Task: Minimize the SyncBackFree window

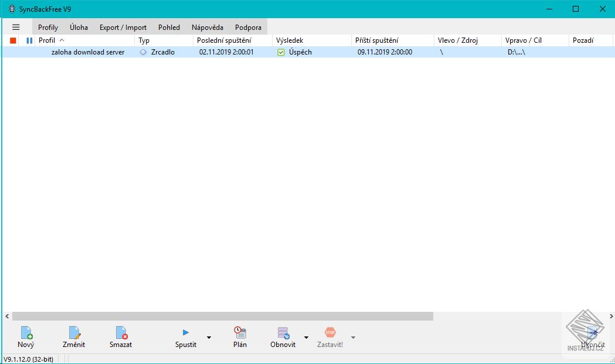Action: pos(549,9)
